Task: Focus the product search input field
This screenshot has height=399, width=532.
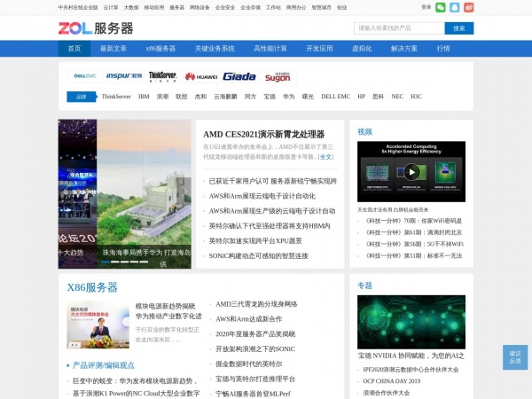Action: click(x=399, y=28)
